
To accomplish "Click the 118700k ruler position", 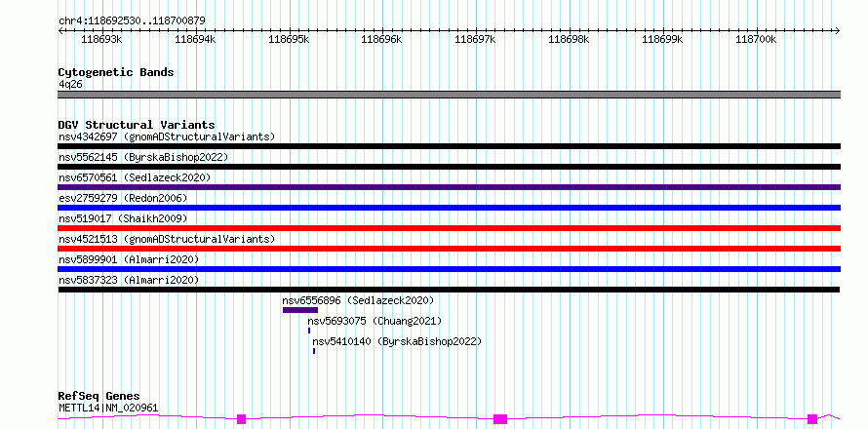I will pos(756,39).
